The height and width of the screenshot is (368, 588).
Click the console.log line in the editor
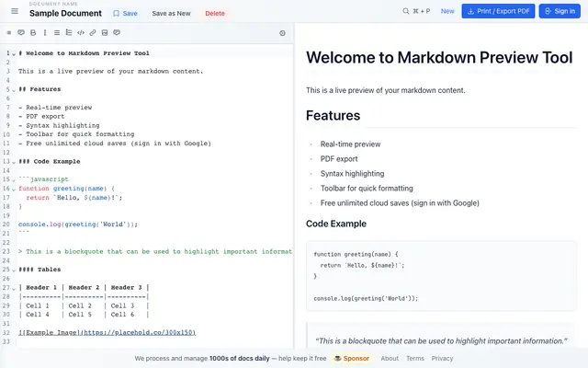point(78,224)
